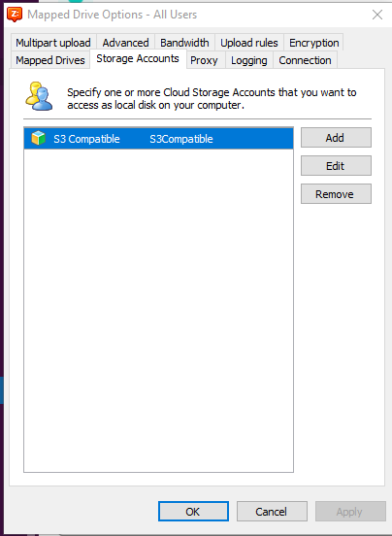The height and width of the screenshot is (536, 392).
Task: Close the Mapped Drive Options dialog
Action: tap(377, 15)
